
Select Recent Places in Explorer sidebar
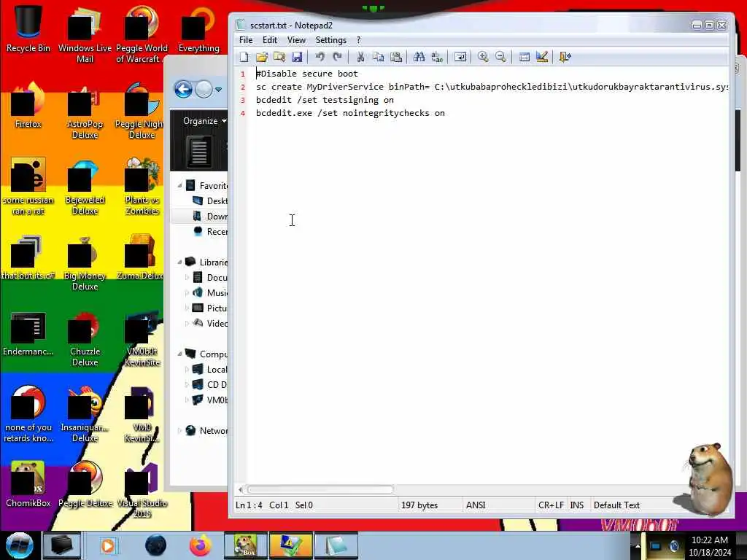coord(210,232)
